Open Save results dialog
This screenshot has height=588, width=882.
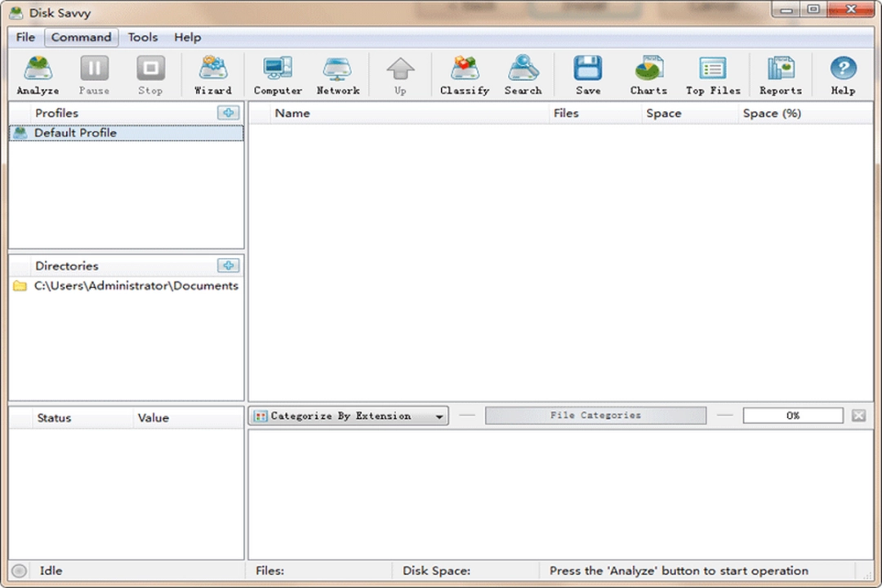(588, 73)
